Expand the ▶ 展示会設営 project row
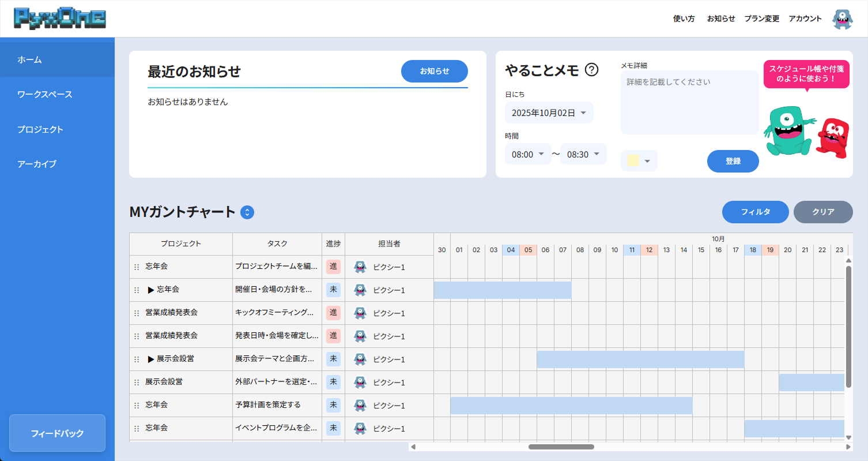Image resolution: width=868 pixels, height=461 pixels. click(x=151, y=359)
